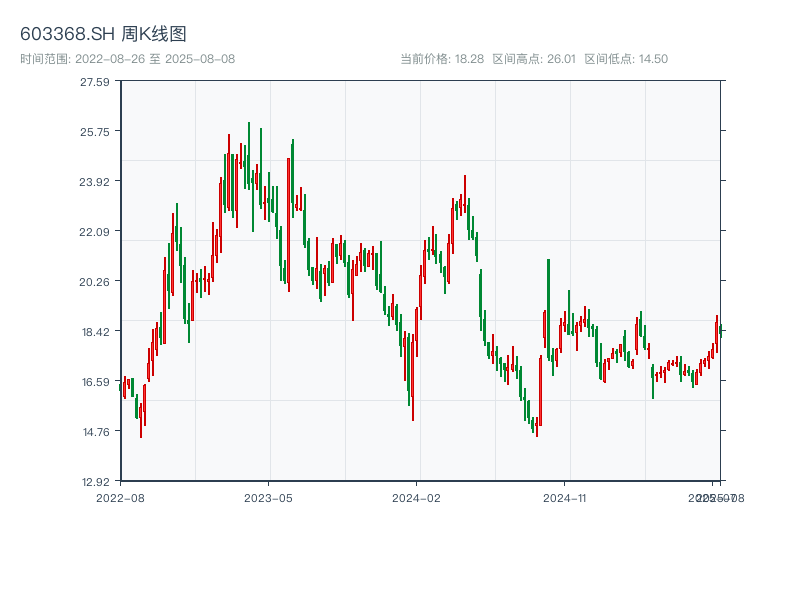
Task: Click the 2022-08 x-axis date label
Action: point(120,497)
